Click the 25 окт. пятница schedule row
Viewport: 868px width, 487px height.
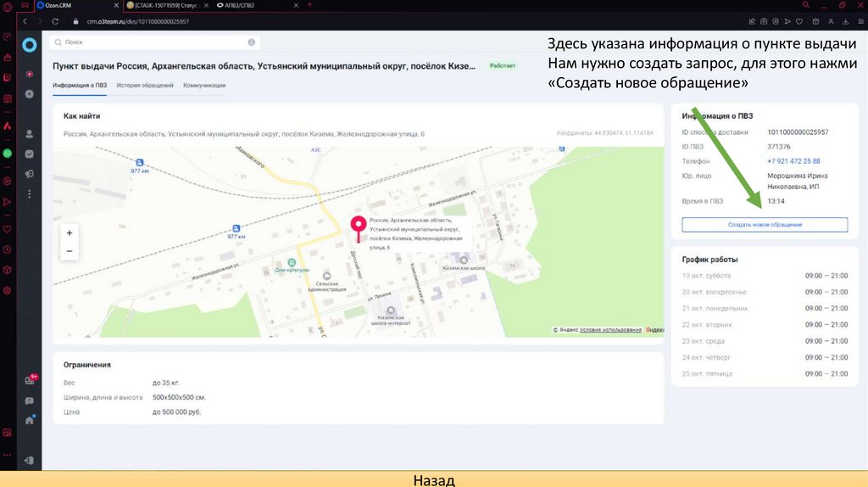tap(765, 374)
